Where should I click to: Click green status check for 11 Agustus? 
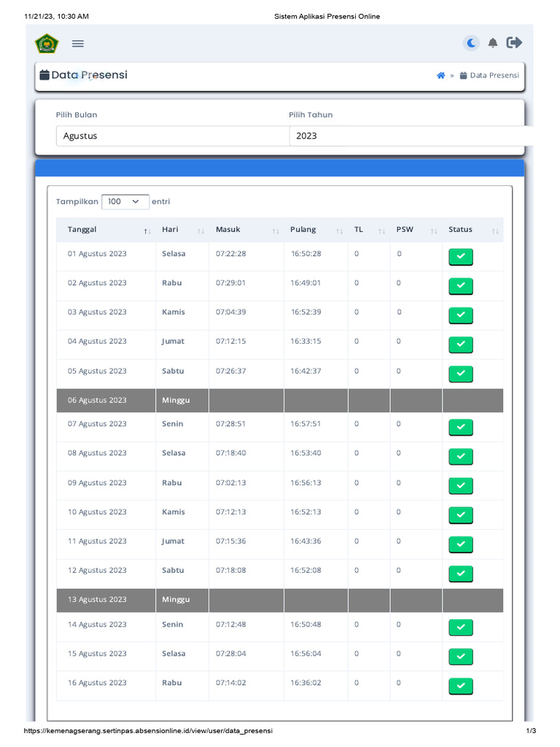click(460, 544)
